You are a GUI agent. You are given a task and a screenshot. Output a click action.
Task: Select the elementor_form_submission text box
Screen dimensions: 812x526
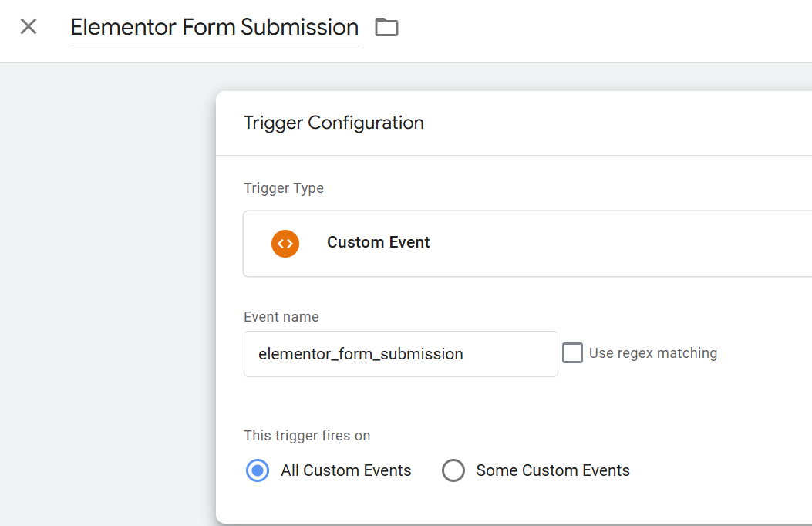400,353
